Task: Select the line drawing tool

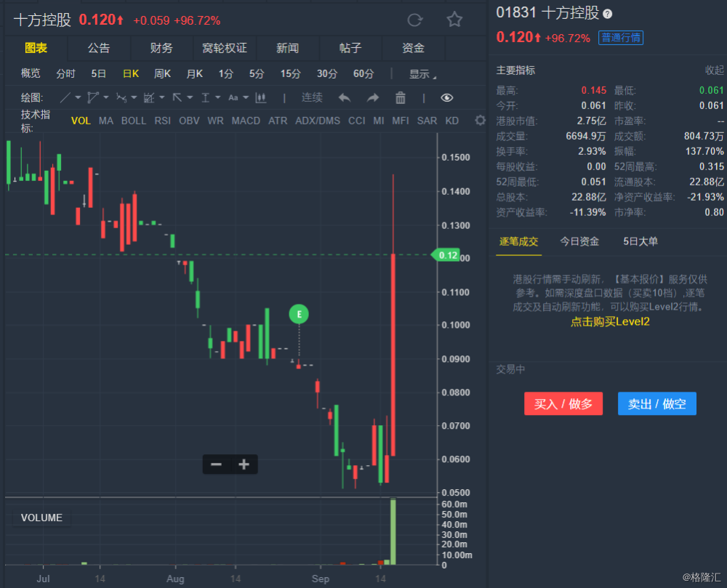Action: coord(65,98)
